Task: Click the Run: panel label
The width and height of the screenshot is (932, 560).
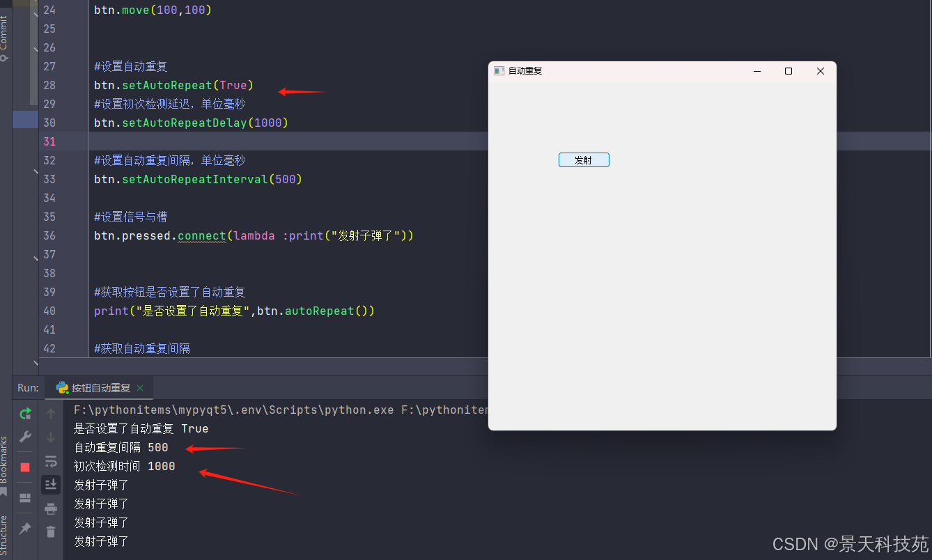Action: pos(29,388)
